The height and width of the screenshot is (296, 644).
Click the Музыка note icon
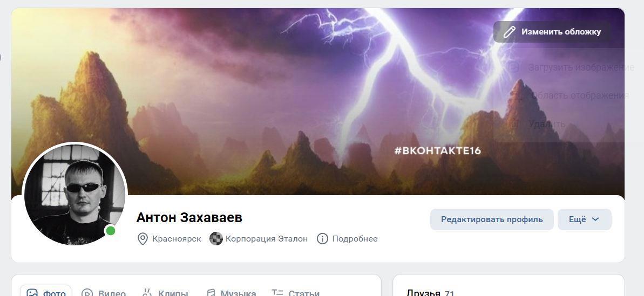[211, 293]
